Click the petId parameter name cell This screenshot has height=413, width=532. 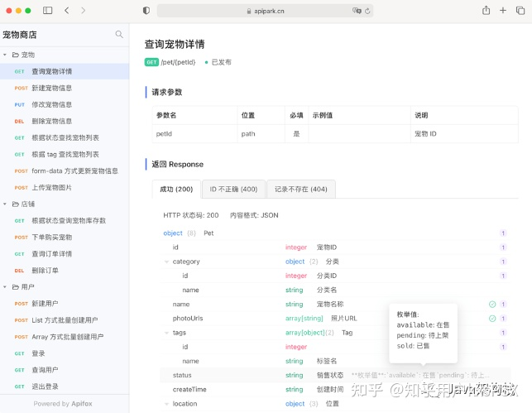pos(194,134)
